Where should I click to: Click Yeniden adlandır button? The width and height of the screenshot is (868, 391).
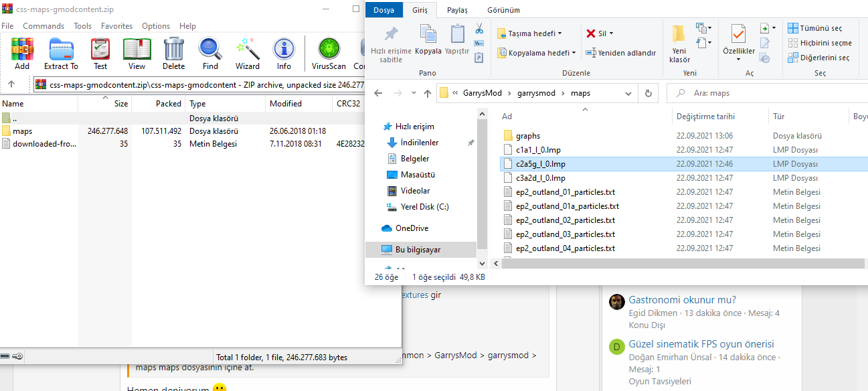[x=620, y=52]
